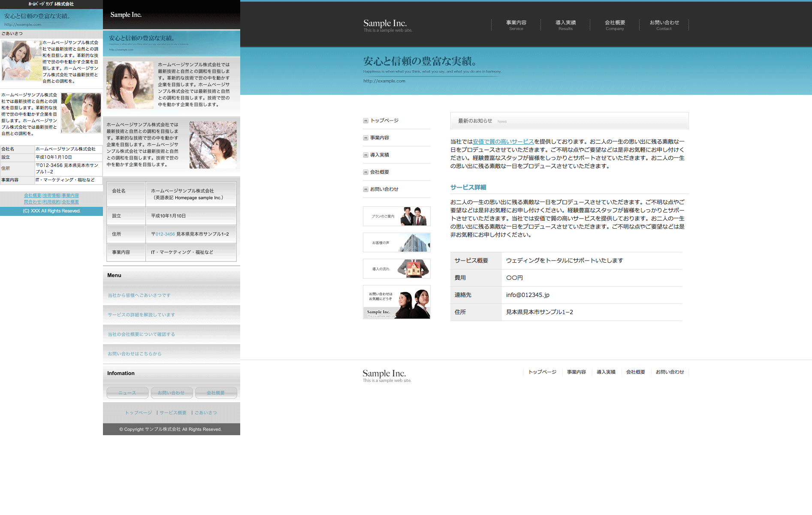Follow the 安価で質の高いサービス text link
812x515 pixels.
point(503,142)
